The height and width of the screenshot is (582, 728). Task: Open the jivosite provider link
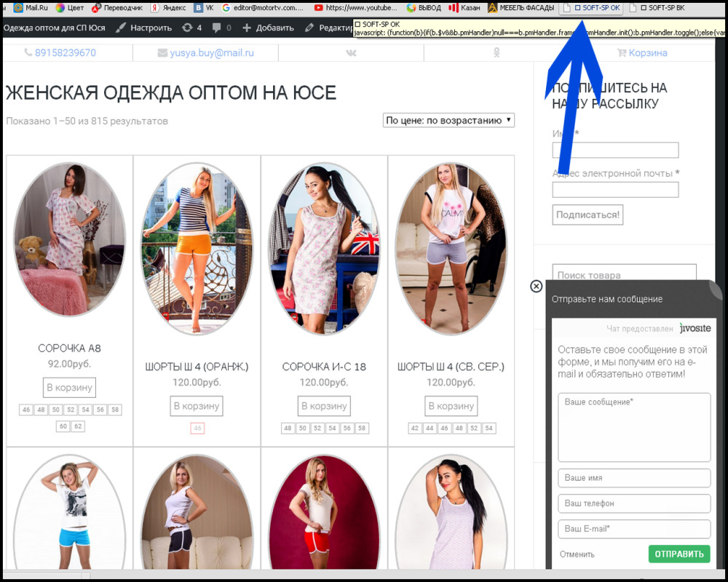[695, 328]
